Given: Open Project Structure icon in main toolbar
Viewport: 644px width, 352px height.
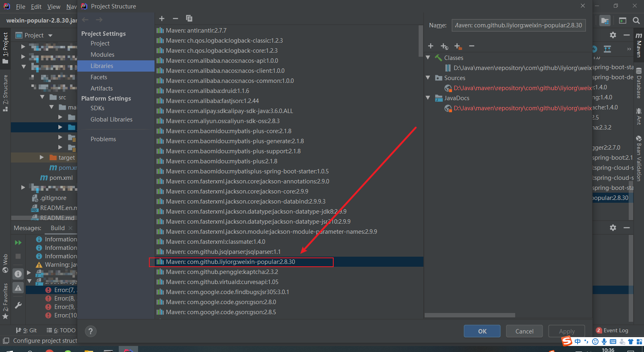Looking at the screenshot, I should click(605, 21).
